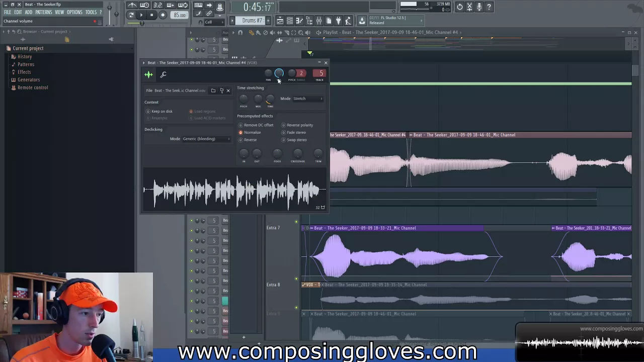Browse for a sample file with folder icon
The width and height of the screenshot is (644, 362).
click(213, 90)
